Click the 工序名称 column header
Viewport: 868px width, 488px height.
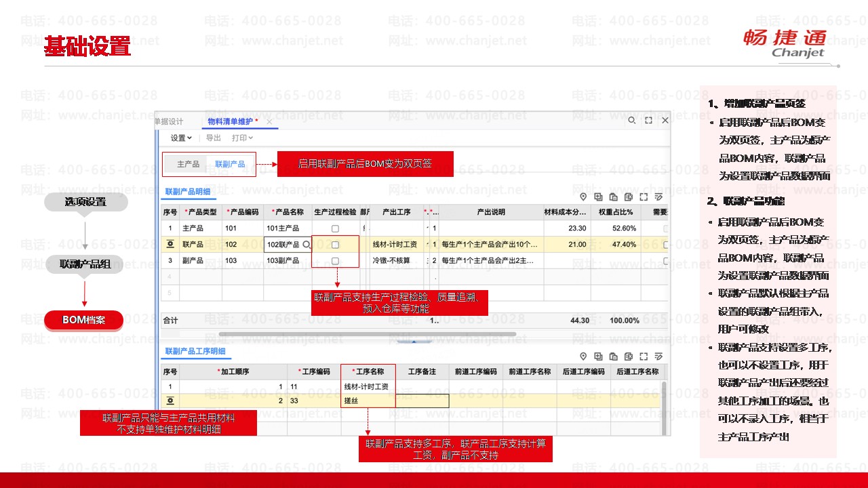pyautogui.click(x=369, y=371)
